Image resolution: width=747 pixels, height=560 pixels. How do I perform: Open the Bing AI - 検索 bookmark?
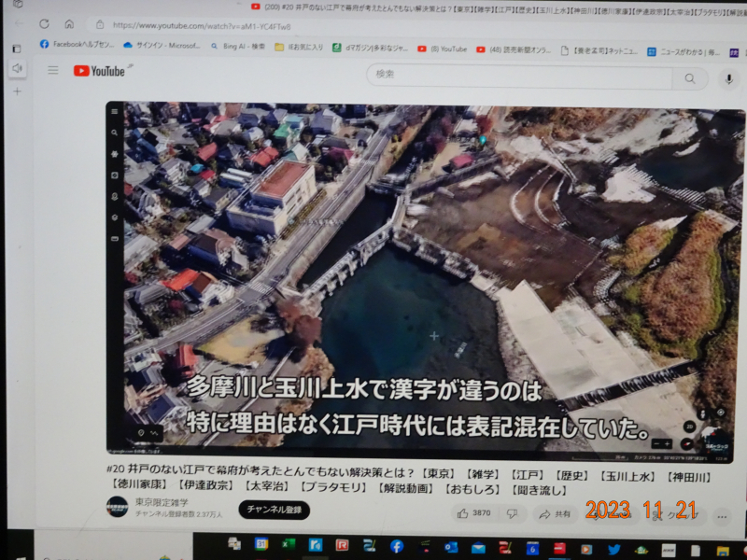238,46
